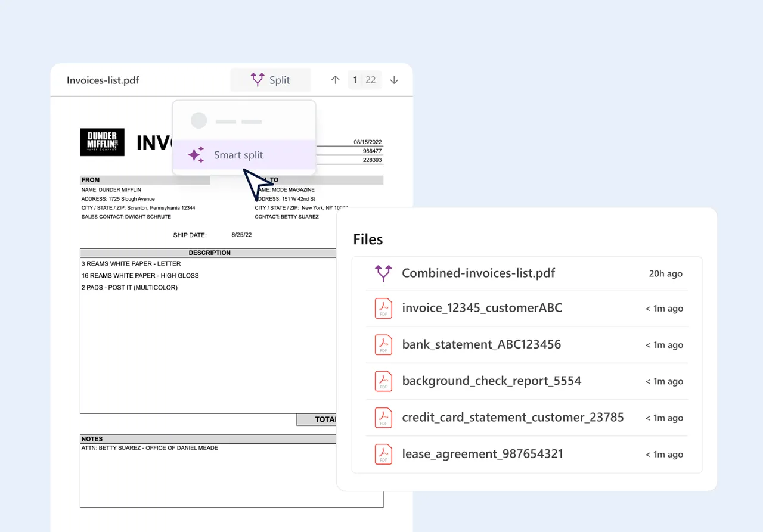
Task: Click PDF icon of invoice_12345_customerABC
Action: tap(383, 309)
